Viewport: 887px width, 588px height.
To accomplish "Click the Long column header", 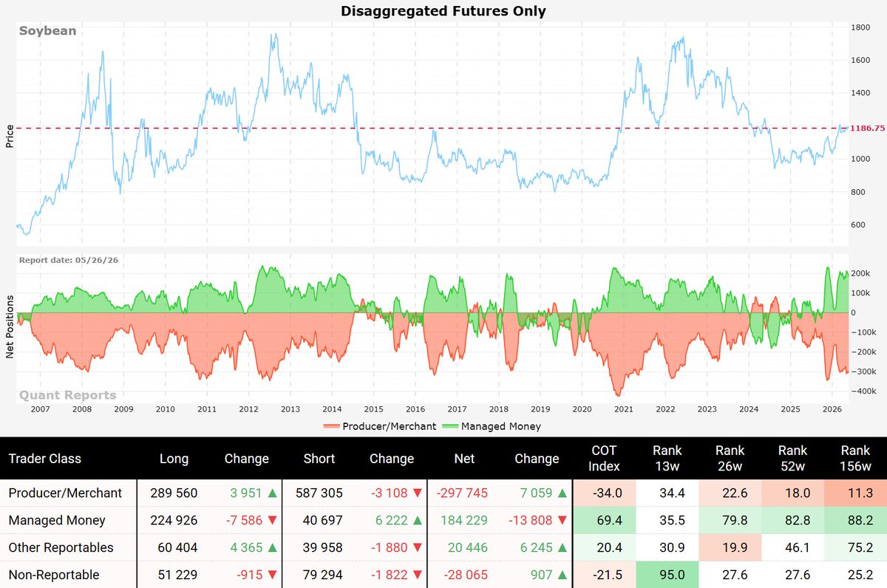I will point(174,459).
